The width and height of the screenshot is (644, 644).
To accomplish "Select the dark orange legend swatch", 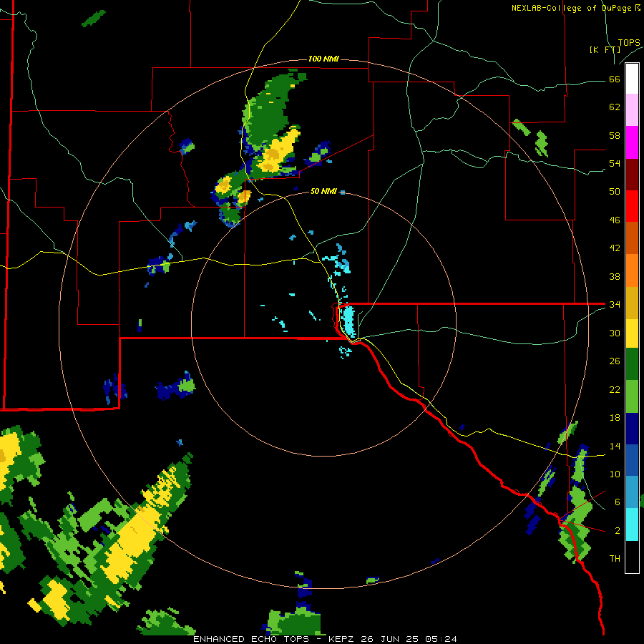I will [x=632, y=238].
